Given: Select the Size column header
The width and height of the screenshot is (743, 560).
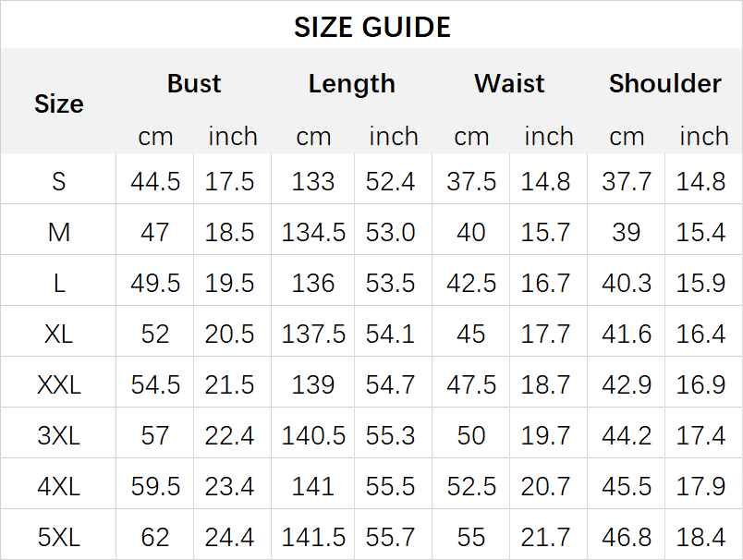Looking at the screenshot, I should [x=58, y=103].
